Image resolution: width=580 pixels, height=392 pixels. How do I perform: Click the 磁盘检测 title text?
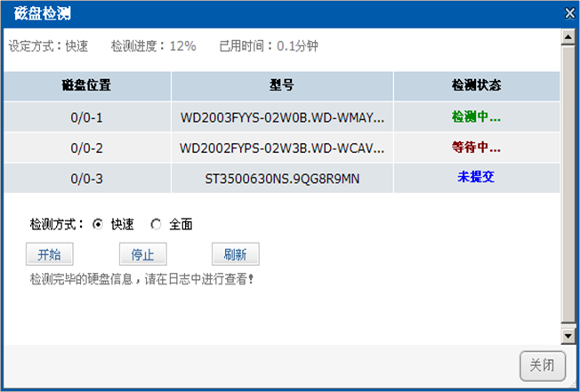coord(42,13)
